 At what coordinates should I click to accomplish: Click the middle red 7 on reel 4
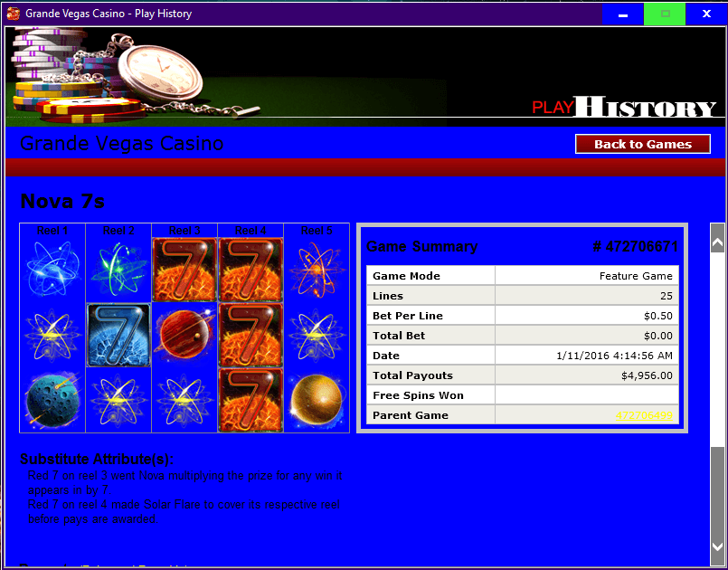[x=251, y=335]
